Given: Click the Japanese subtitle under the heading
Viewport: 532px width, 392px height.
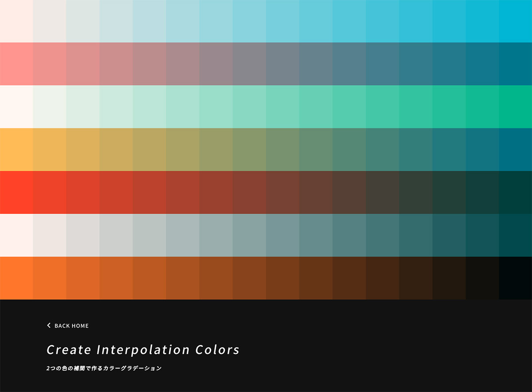Looking at the screenshot, I should [104, 368].
